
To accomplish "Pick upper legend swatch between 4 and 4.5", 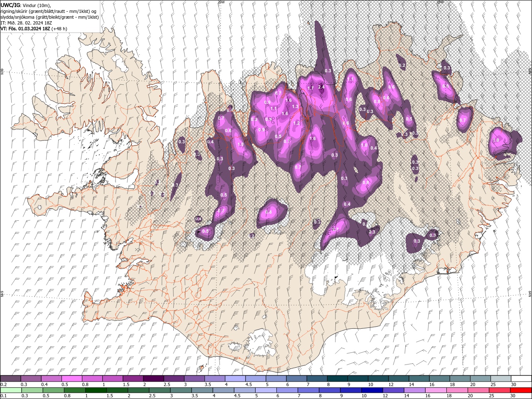I will tap(235, 379).
